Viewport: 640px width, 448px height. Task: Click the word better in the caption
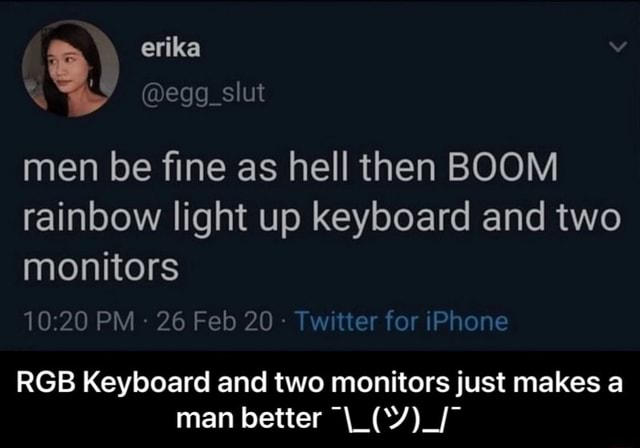click(281, 418)
